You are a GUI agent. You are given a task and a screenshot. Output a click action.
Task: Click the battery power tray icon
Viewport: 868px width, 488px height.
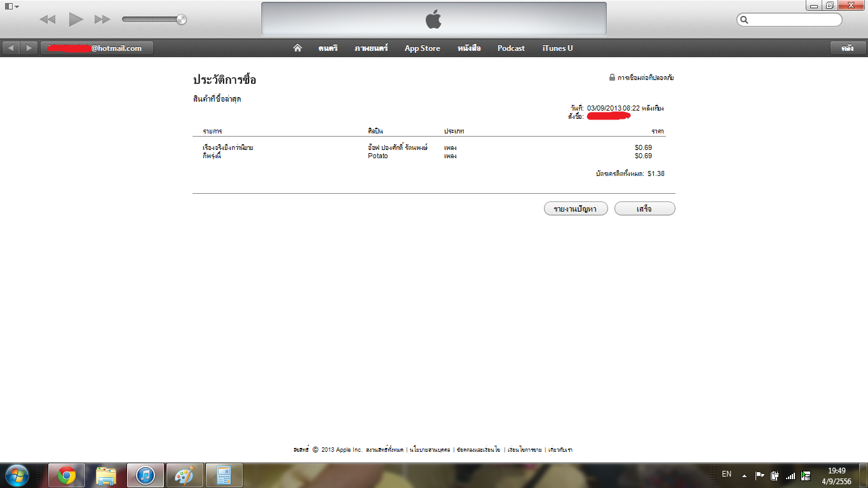pos(775,475)
